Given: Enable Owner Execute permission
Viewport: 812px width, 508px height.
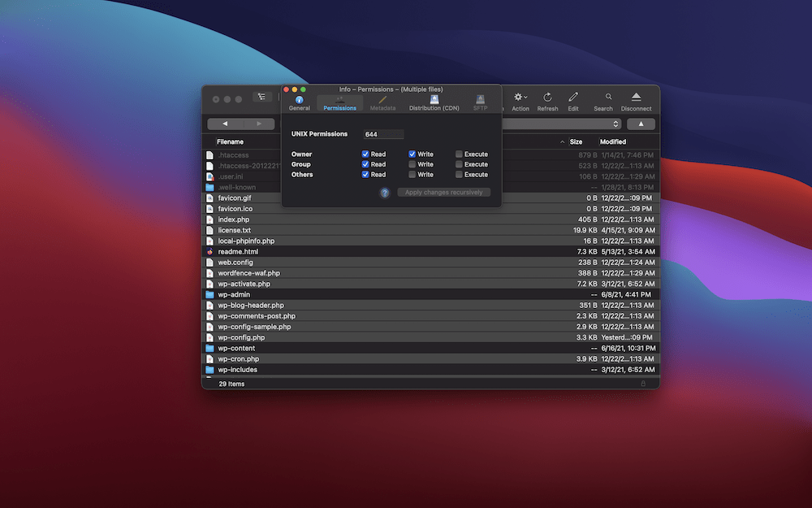Looking at the screenshot, I should click(x=459, y=154).
